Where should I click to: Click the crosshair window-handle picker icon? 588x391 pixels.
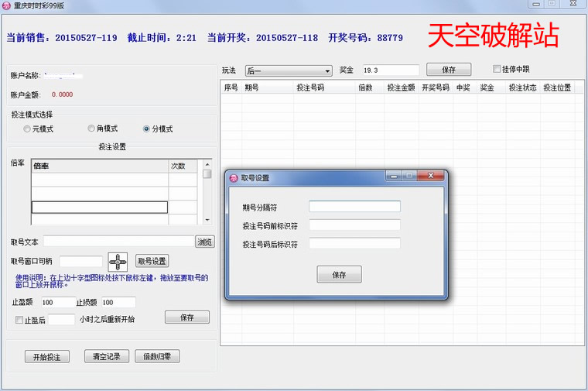pos(118,262)
